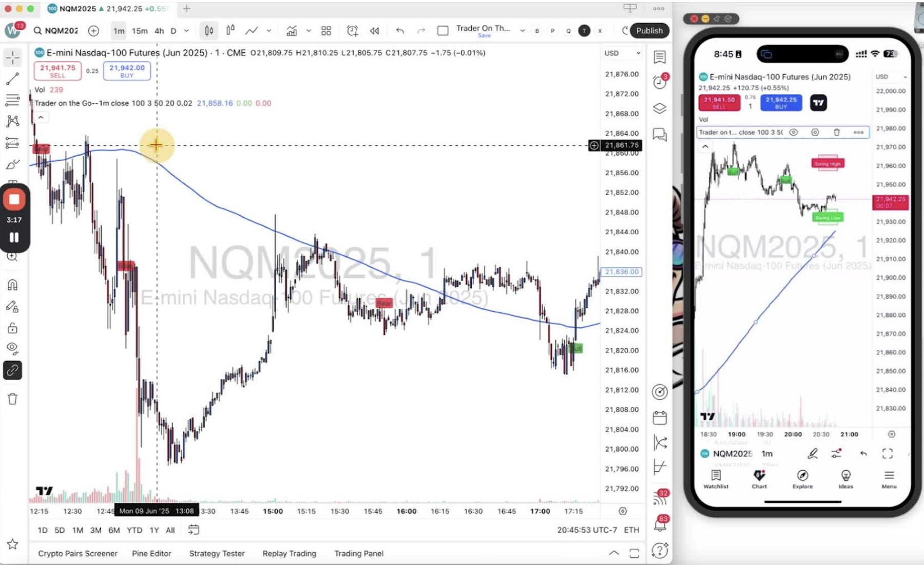Open watchlist panel icon in right sidebar
This screenshot has width=924, height=565.
pos(660,57)
